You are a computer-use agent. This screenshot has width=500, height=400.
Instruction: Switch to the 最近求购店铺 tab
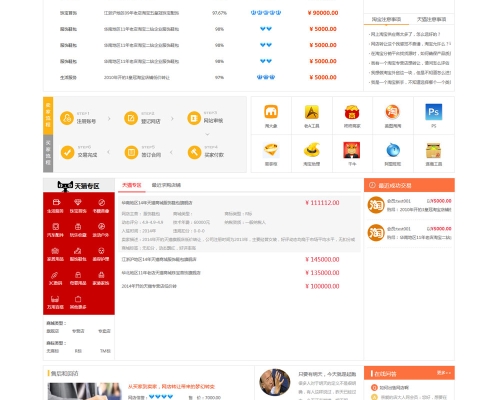click(x=166, y=185)
